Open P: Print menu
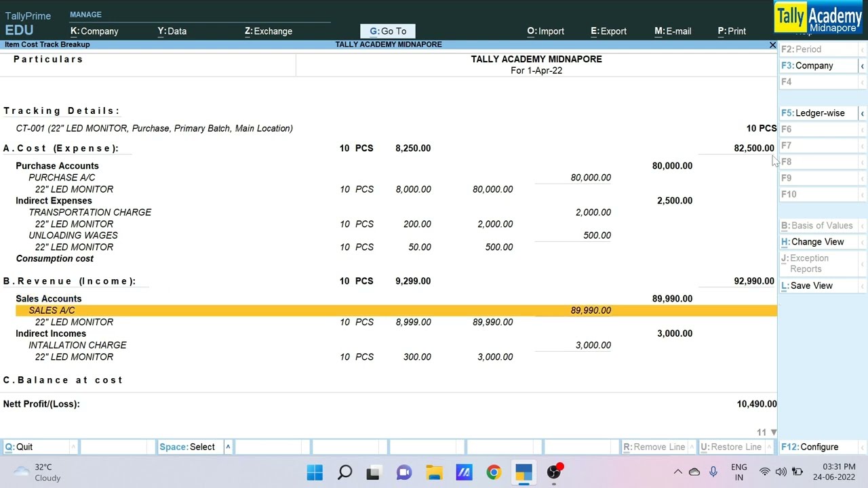 pyautogui.click(x=732, y=31)
